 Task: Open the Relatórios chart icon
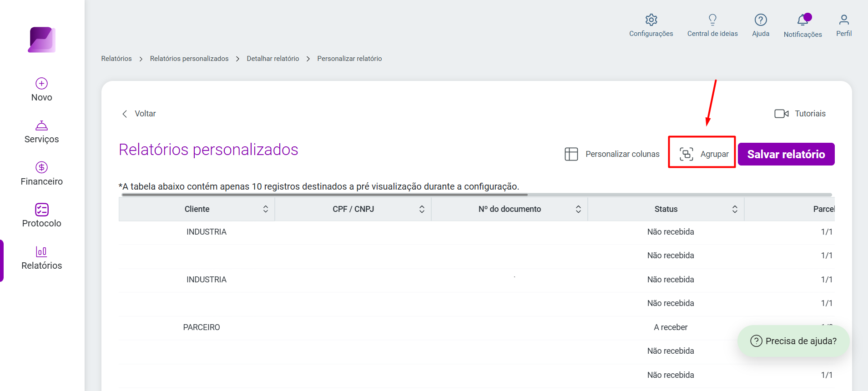42,251
